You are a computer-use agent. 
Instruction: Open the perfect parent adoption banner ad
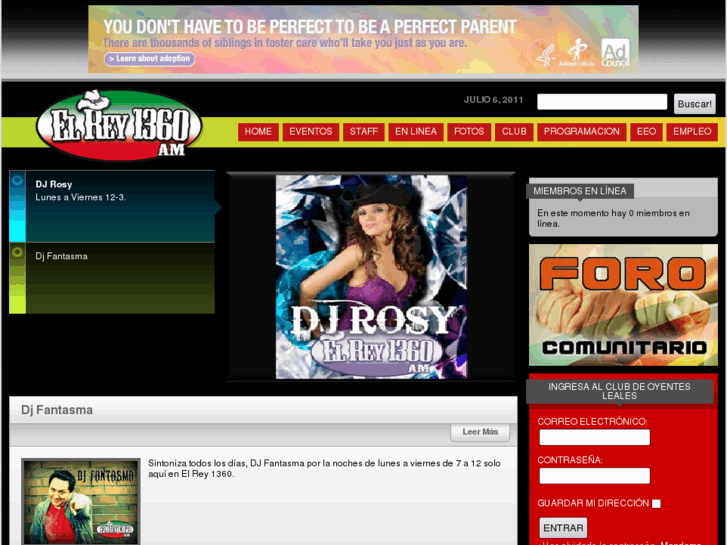point(363,39)
